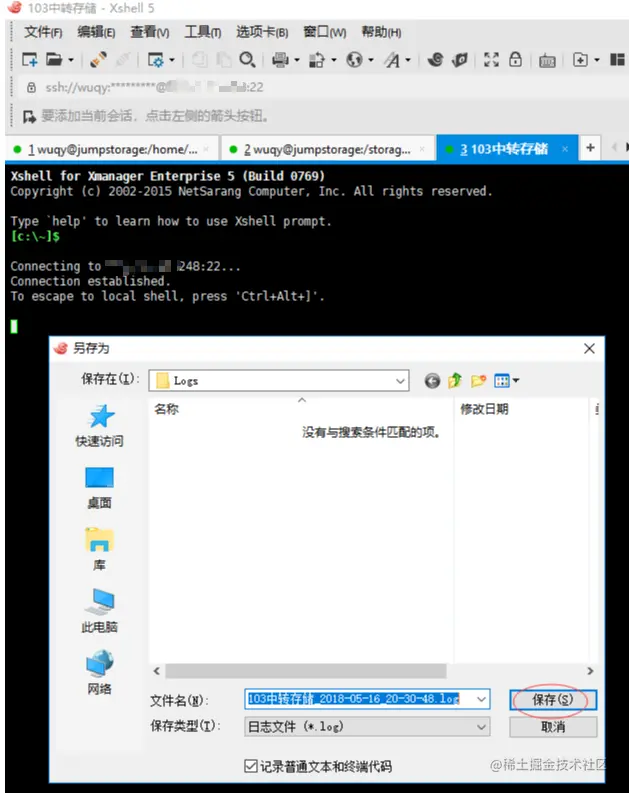Click the Full Screen toolbar icon

coord(491,60)
